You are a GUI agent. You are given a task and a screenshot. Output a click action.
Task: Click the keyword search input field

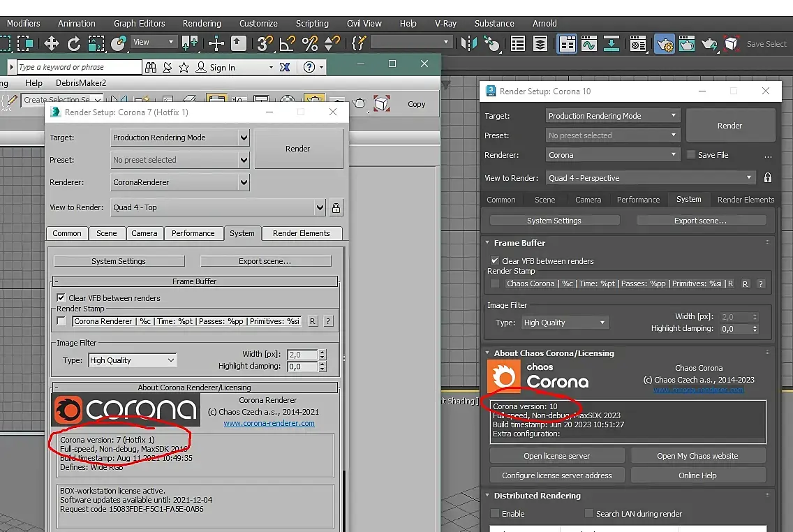[79, 67]
